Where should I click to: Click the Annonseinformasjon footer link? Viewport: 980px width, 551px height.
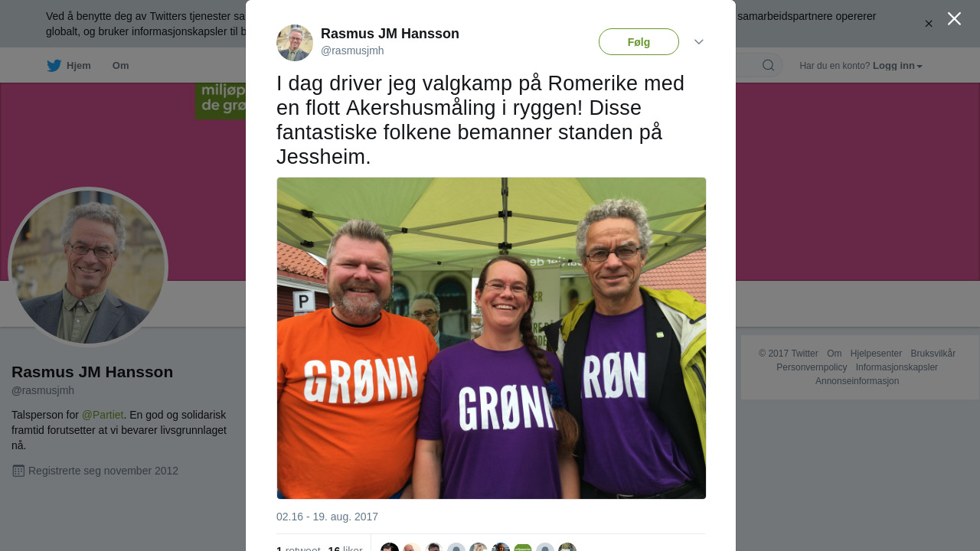[857, 381]
